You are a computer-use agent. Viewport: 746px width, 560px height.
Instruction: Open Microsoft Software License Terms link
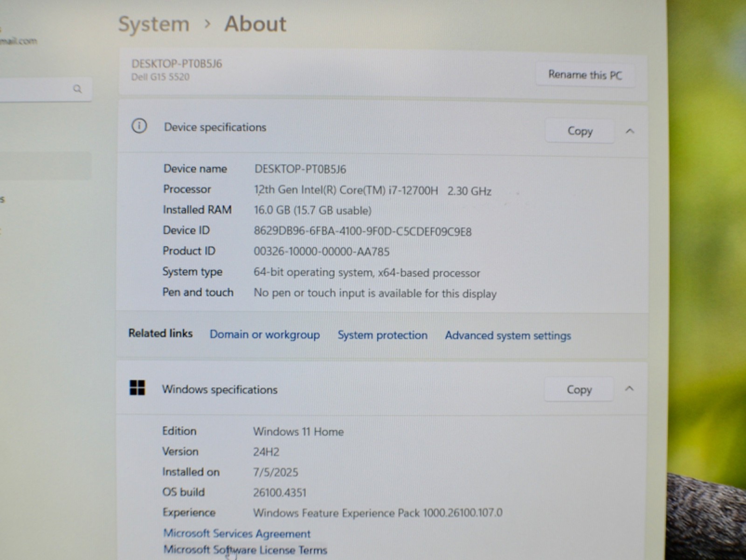point(245,550)
